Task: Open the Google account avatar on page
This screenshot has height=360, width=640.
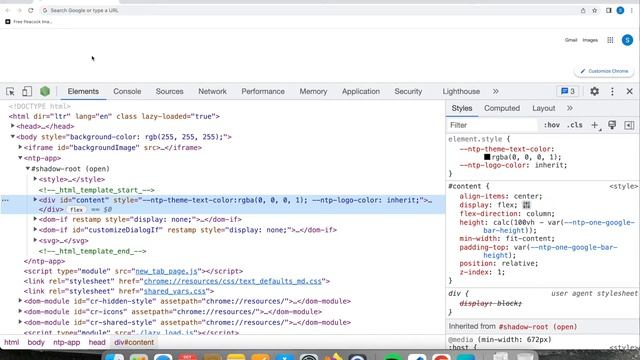Action: (627, 40)
